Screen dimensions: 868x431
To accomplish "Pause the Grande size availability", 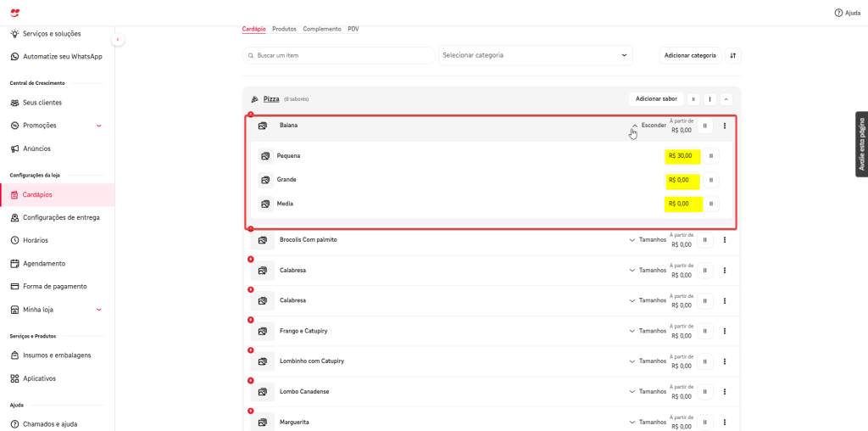I will tap(710, 180).
